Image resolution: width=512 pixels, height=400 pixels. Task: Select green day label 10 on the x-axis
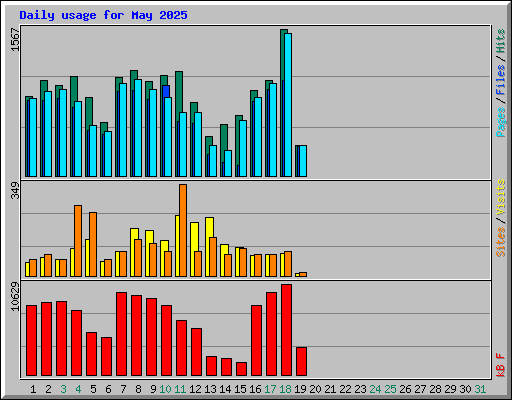coord(165,389)
